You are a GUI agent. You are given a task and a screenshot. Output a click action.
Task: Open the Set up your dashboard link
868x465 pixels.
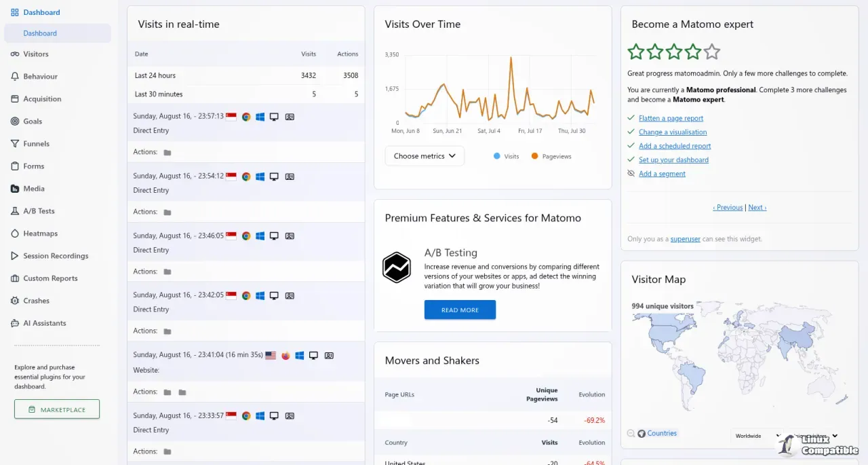coord(673,160)
